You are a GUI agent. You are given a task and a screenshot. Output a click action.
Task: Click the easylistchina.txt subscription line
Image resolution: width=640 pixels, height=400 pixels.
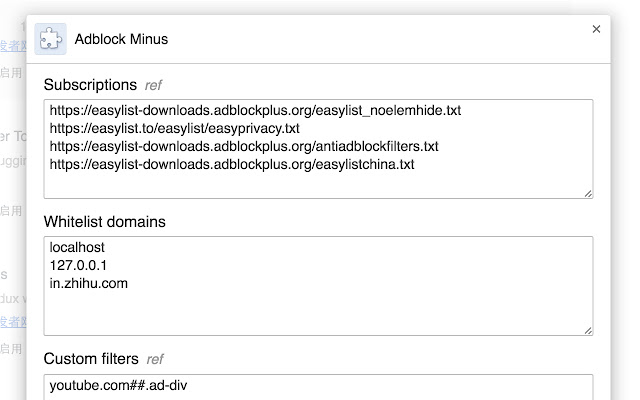click(231, 164)
